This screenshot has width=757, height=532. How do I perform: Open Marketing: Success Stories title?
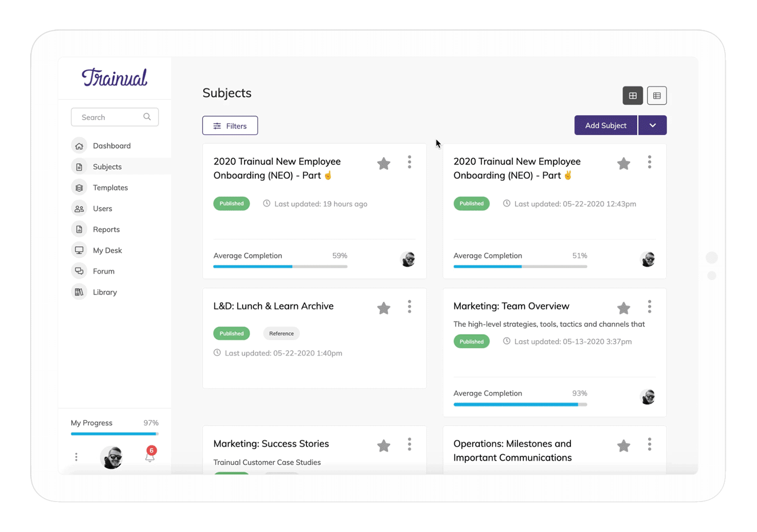point(271,444)
